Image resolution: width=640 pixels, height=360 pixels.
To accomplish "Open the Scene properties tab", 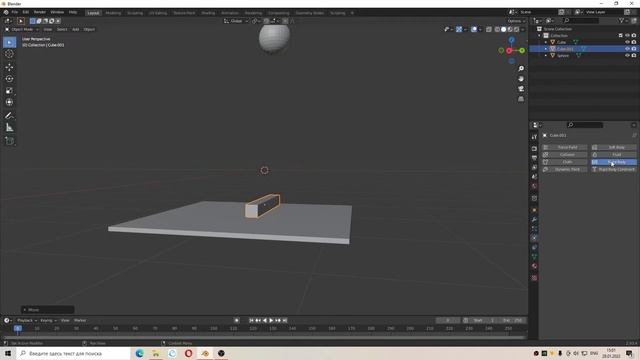I will click(534, 177).
